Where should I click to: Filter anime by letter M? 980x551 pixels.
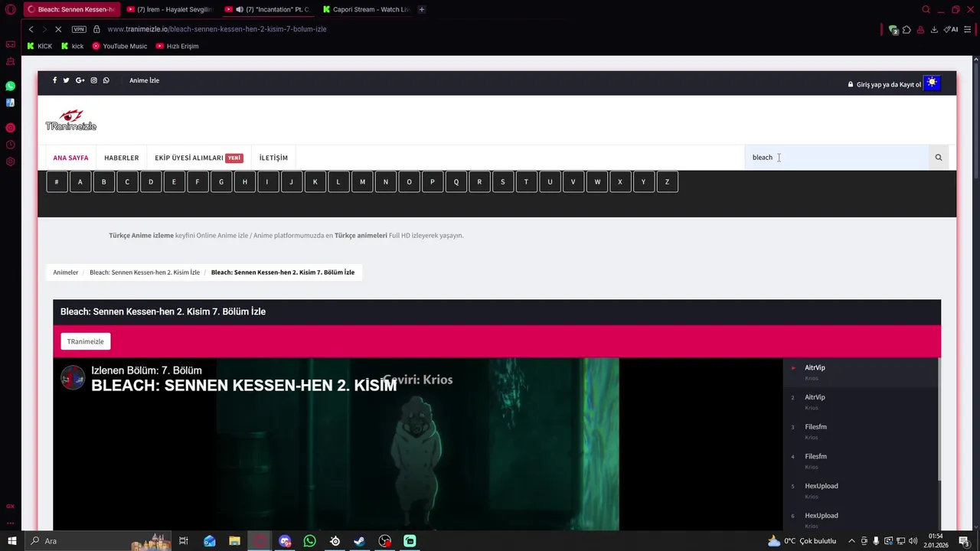(x=362, y=182)
